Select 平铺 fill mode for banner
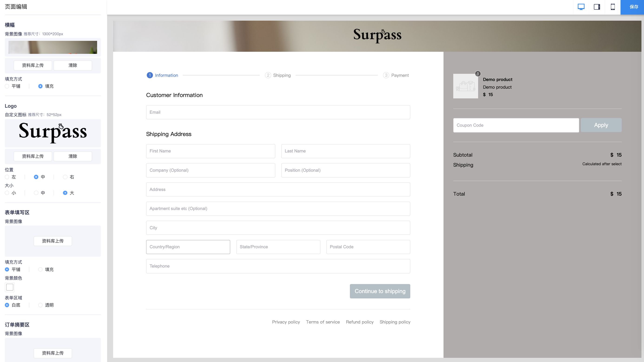The image size is (644, 362). tap(7, 86)
